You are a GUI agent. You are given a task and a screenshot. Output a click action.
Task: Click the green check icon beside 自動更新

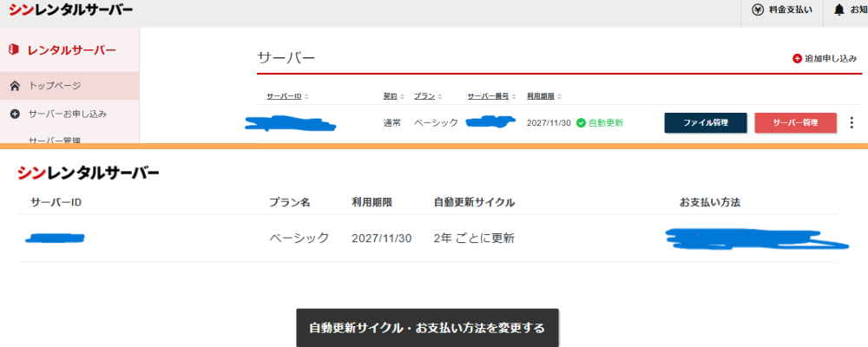click(x=581, y=123)
